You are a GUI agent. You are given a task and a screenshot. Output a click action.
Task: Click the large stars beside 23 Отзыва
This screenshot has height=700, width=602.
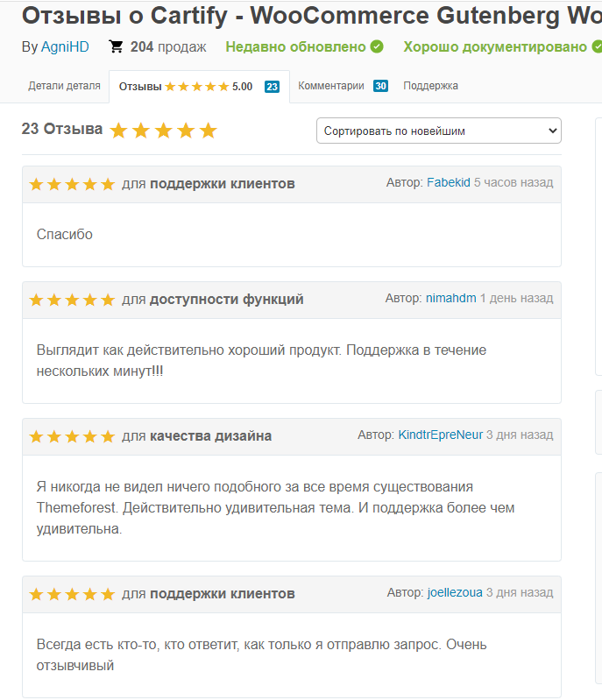[163, 131]
